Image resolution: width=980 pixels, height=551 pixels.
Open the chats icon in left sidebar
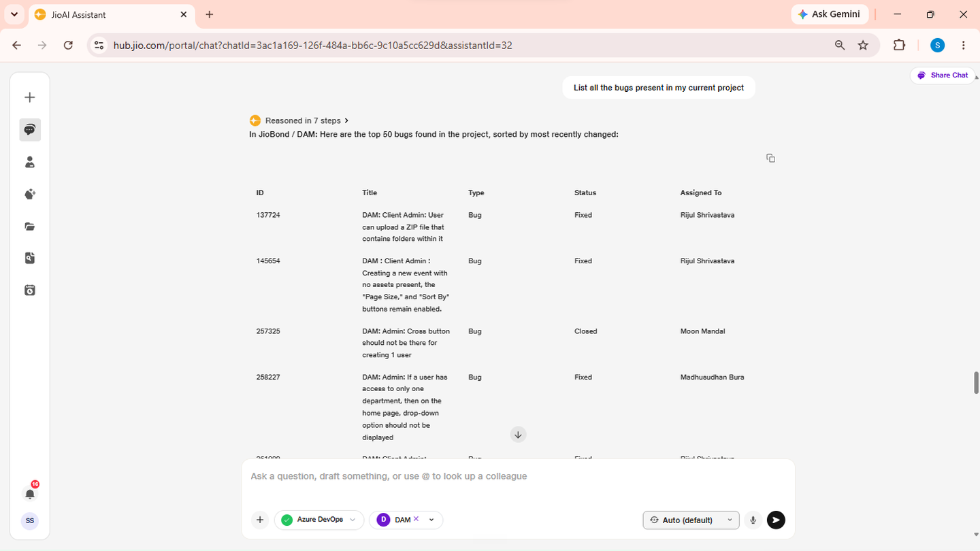[30, 130]
